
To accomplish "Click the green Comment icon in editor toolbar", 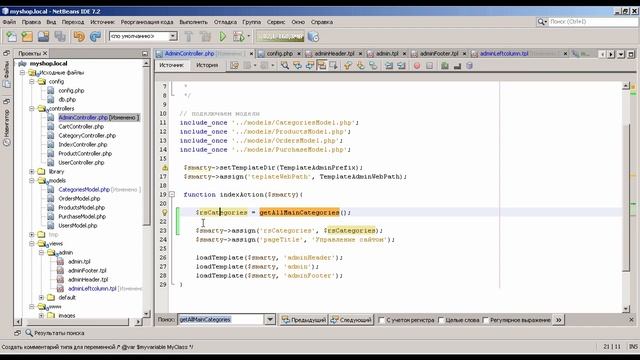I will pyautogui.click(x=445, y=65).
